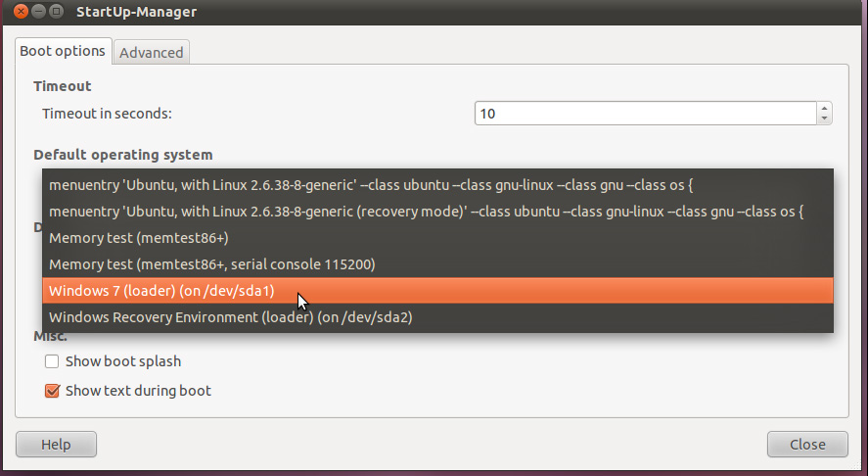The image size is (868, 476).
Task: Increase timeout with the up arrow
Action: pos(824,108)
